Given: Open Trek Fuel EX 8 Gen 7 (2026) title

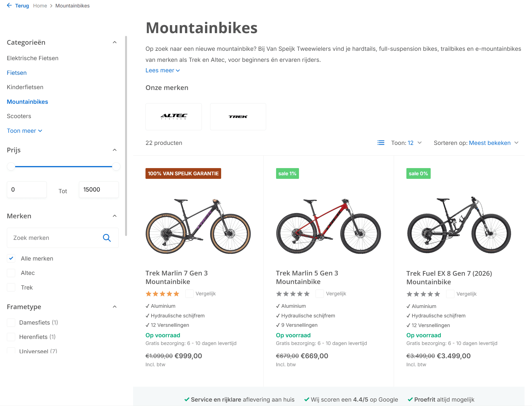Looking at the screenshot, I should (449, 278).
